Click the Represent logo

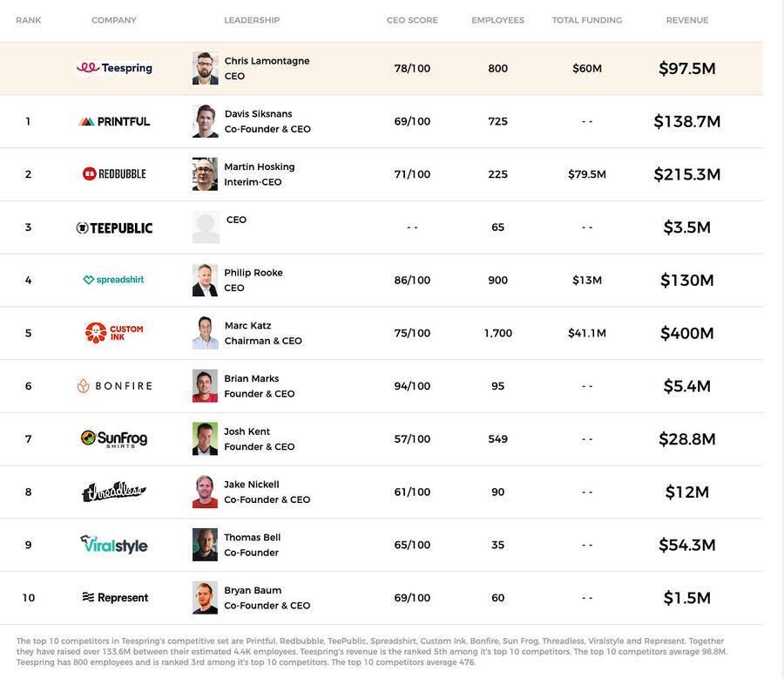(114, 598)
